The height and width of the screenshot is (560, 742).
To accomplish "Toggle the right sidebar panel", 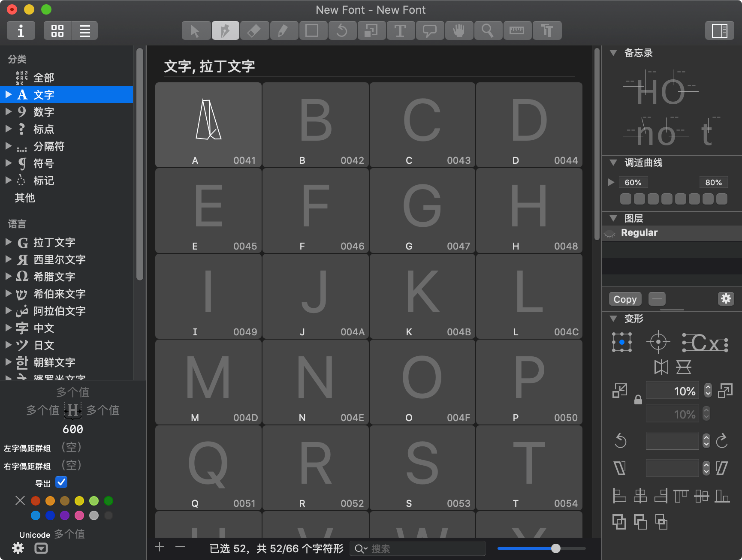I will point(719,30).
